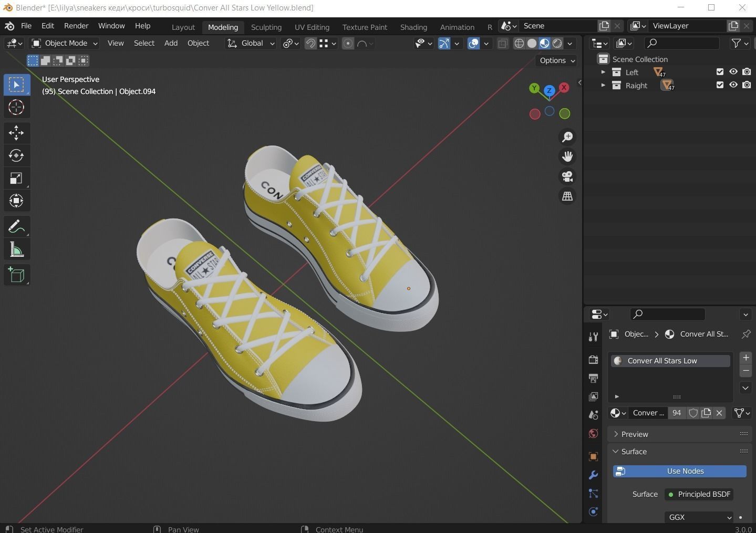Switch to UV Editing workspace tab
This screenshot has width=756, height=533.
point(312,27)
